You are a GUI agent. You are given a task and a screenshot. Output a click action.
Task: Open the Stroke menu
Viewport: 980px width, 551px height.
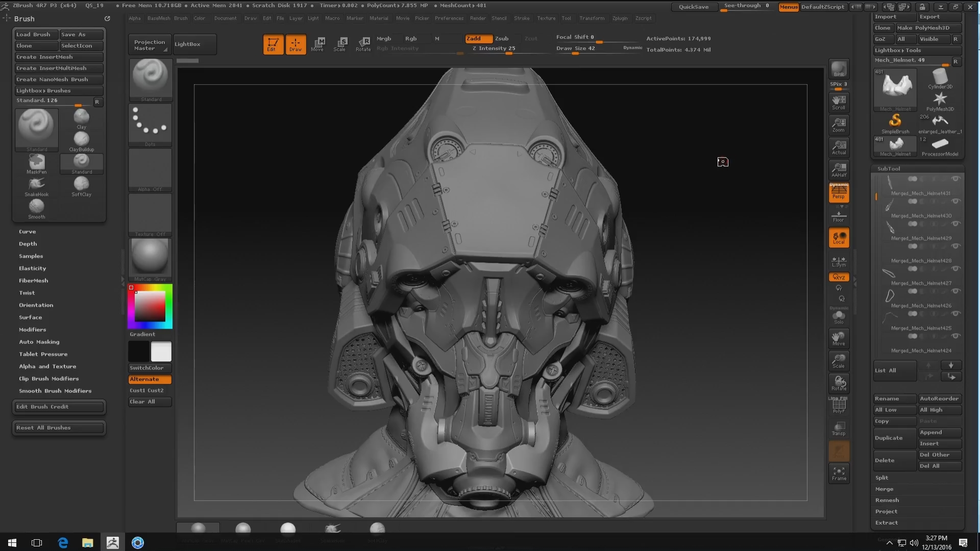[521, 18]
